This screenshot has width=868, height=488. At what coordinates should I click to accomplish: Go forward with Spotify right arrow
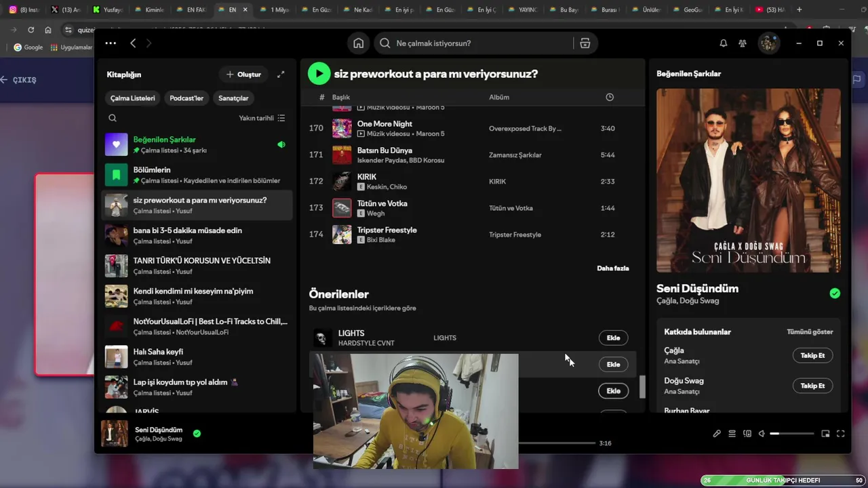click(149, 43)
